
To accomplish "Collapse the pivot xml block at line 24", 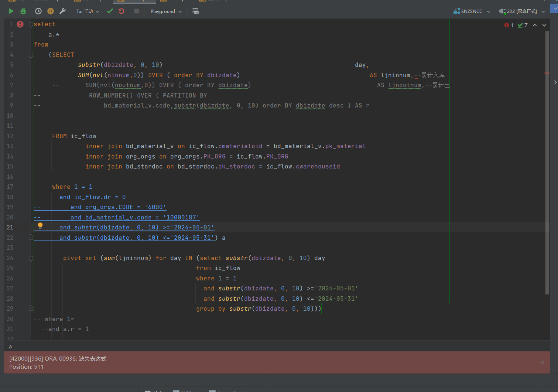I will coord(31,258).
